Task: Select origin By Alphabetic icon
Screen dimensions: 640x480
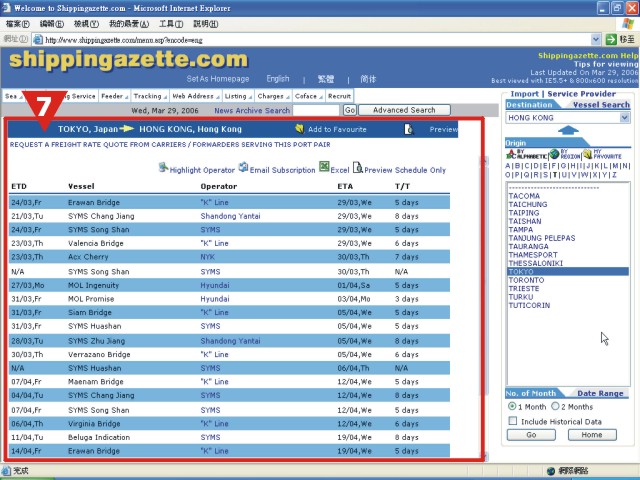Action: (x=511, y=154)
